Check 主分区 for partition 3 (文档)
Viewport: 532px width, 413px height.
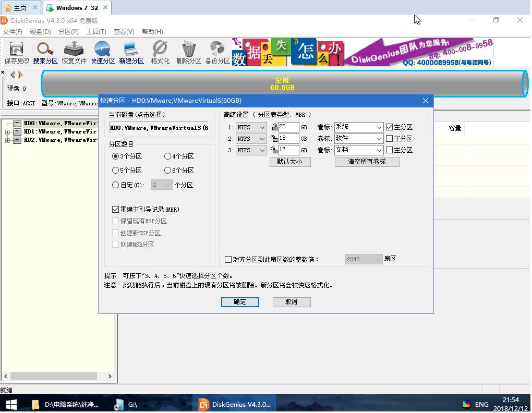point(390,150)
